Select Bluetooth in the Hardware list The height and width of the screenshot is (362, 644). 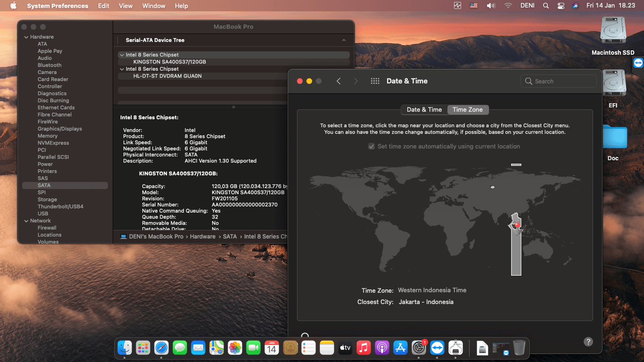50,65
